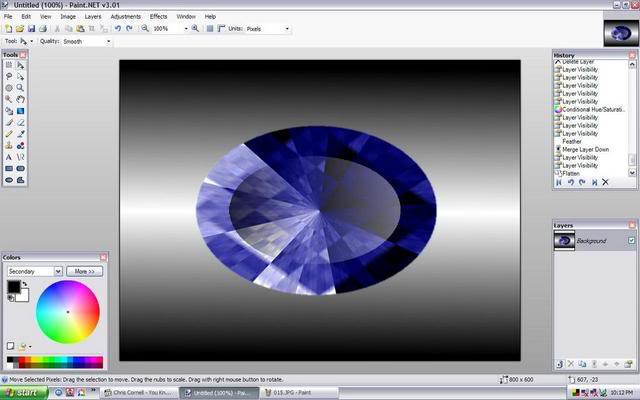Select the Paintbrush tool
Viewport: 640px width, 400px height.
pos(9,122)
